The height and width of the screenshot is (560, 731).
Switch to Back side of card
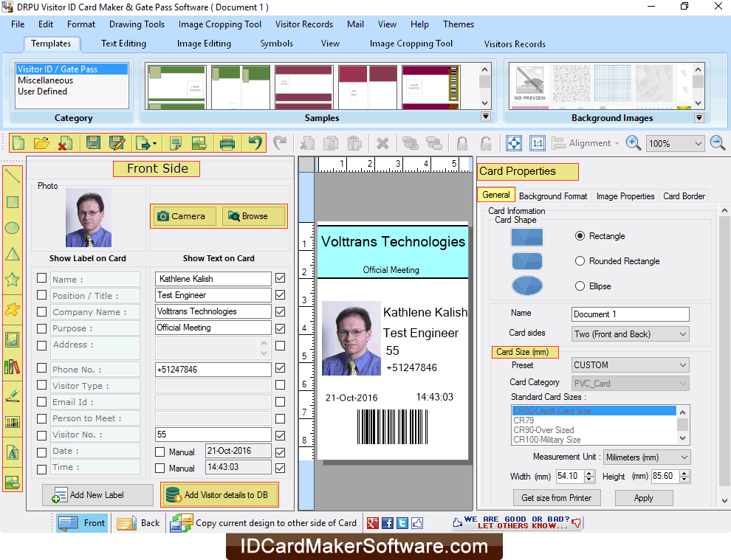tap(138, 522)
